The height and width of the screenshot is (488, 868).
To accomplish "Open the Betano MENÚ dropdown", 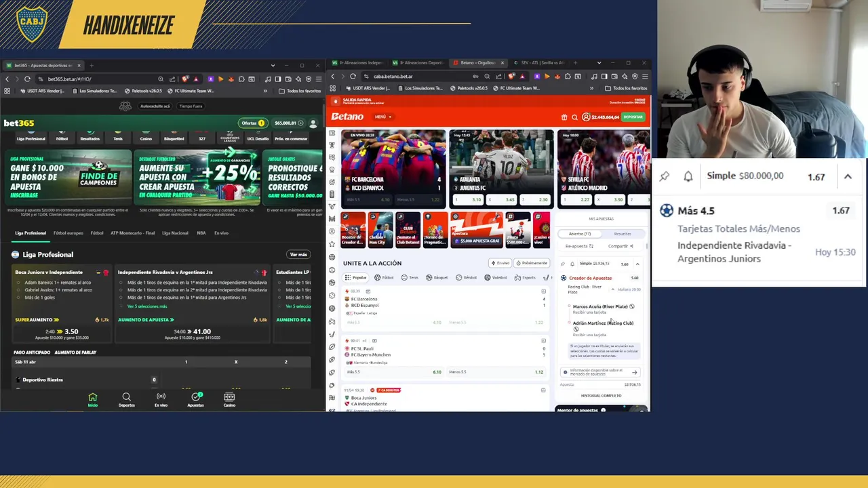I will [x=383, y=117].
